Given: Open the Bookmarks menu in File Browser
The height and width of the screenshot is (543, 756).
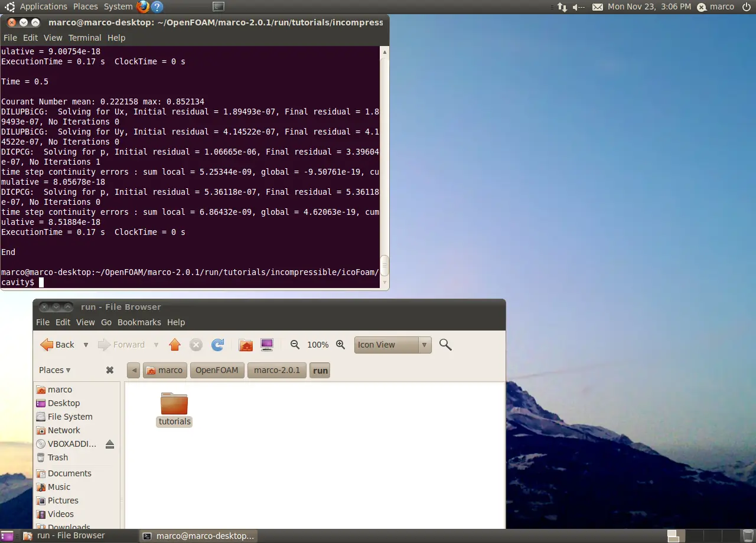Looking at the screenshot, I should (x=139, y=322).
